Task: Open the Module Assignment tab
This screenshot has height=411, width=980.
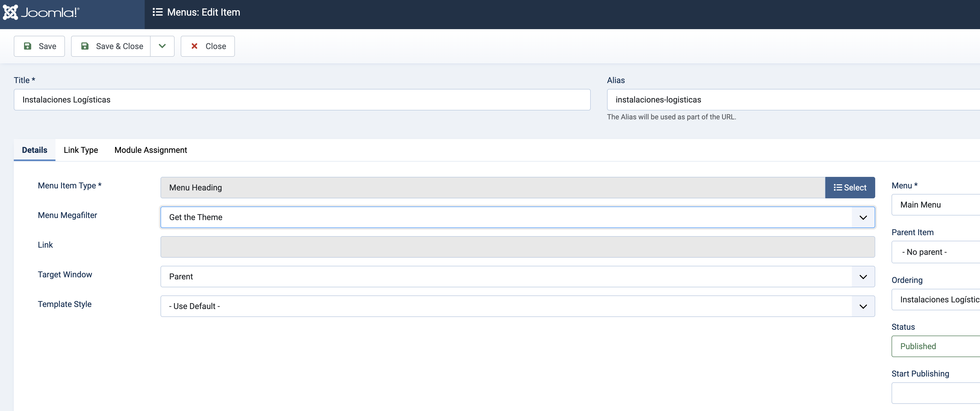Action: click(151, 150)
